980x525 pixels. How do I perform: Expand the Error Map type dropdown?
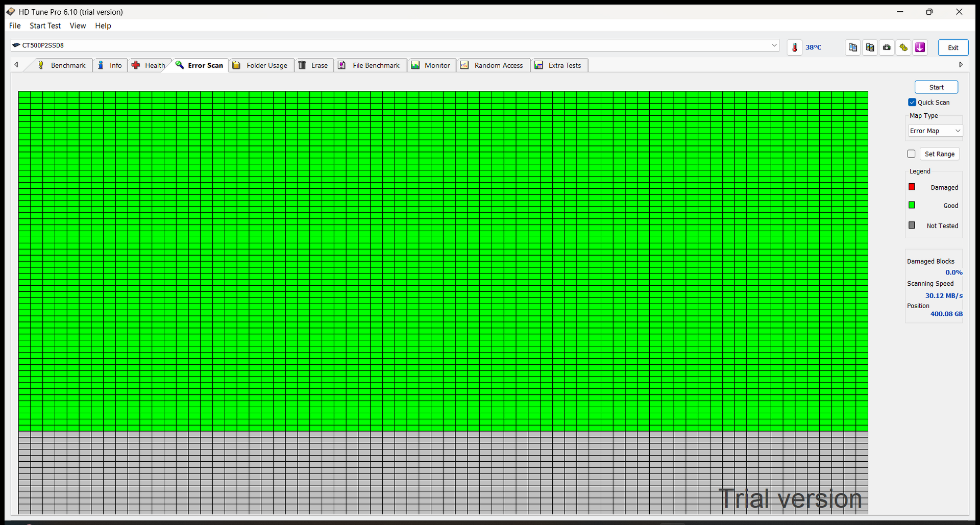[x=935, y=131]
